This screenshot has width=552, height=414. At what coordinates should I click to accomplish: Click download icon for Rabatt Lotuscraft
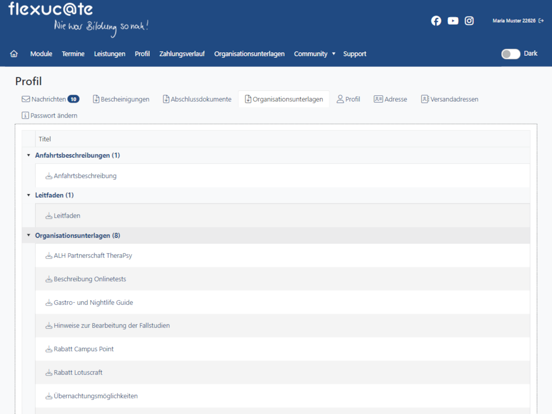(49, 373)
